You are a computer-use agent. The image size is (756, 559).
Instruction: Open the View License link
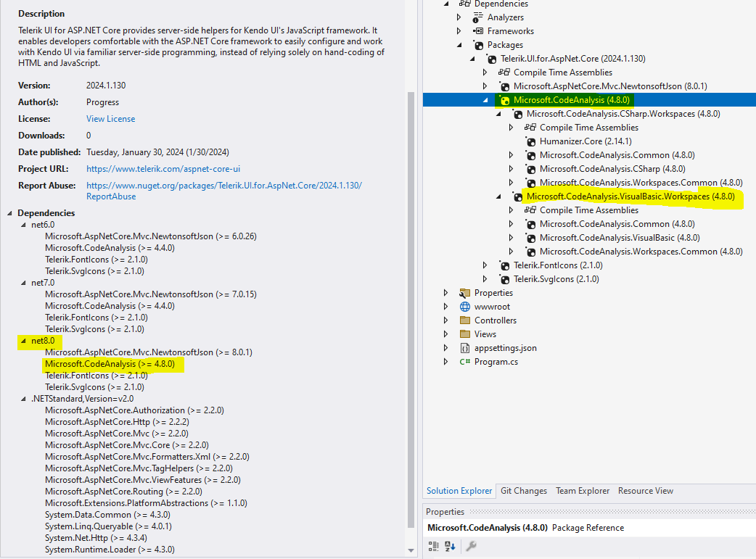110,119
